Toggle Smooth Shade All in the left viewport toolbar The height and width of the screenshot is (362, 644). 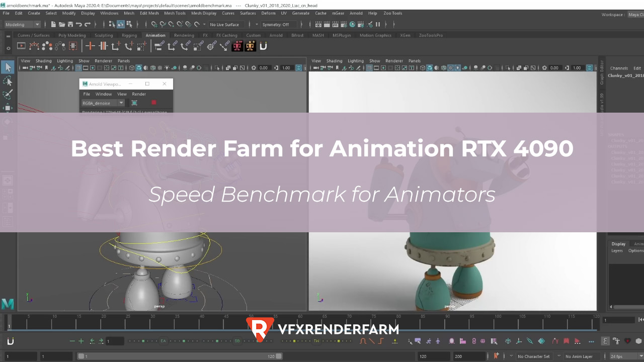click(139, 68)
